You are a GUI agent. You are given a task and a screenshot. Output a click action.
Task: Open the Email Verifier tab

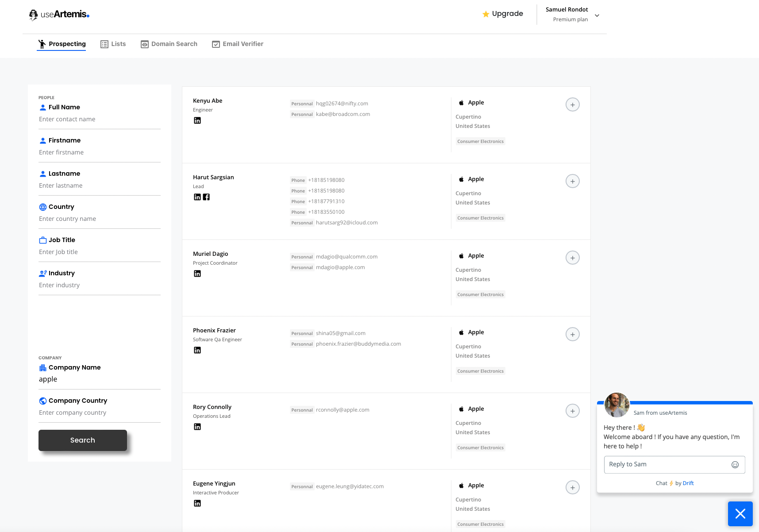(238, 44)
